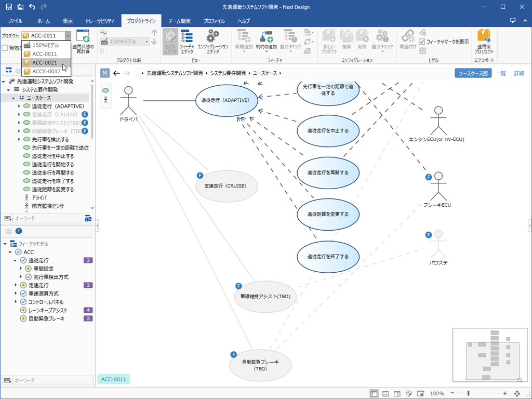Viewport: 532px width, 399px height.
Task: Click the fit-to-view icon in status bar
Action: click(517, 394)
